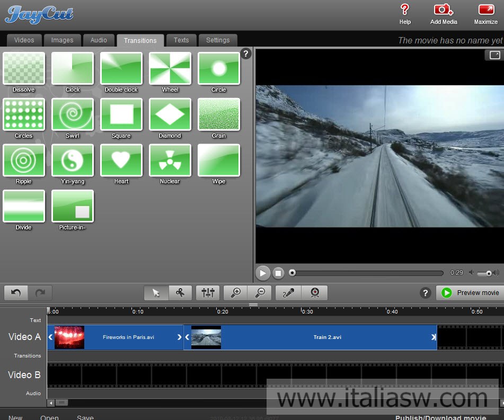Click left trim handle of Train 2 clip
504x420 pixels.
(x=188, y=337)
